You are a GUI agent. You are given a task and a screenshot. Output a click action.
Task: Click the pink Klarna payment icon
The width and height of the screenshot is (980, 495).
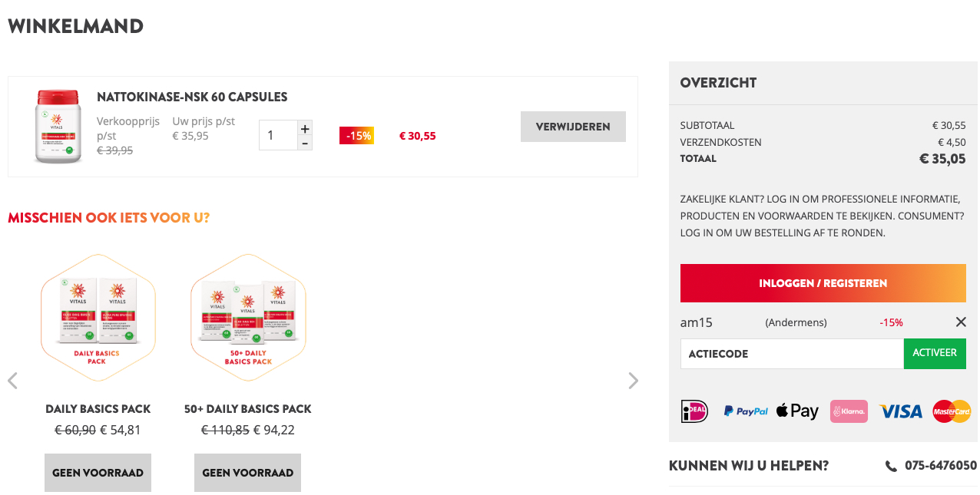tap(849, 411)
